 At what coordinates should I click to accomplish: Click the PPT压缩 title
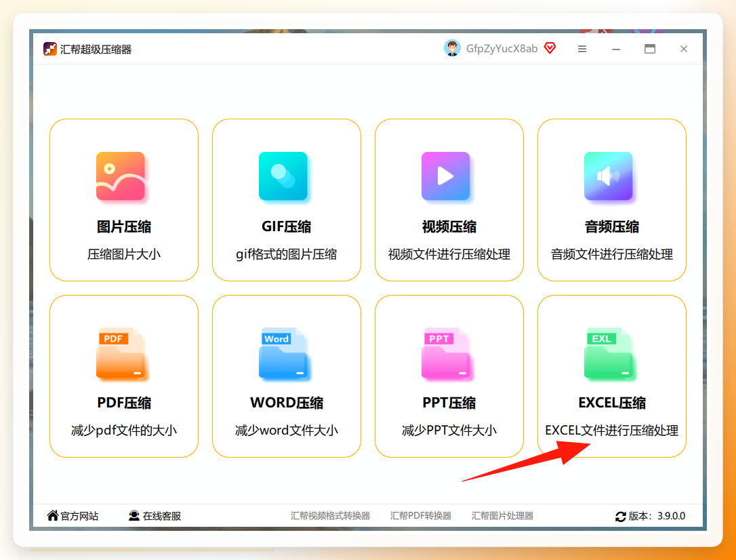click(449, 403)
